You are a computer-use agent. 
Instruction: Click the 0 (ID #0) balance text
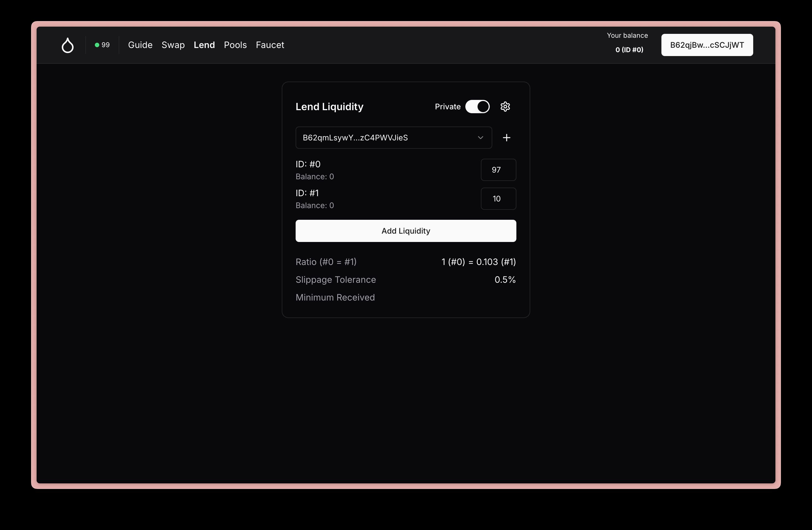629,50
